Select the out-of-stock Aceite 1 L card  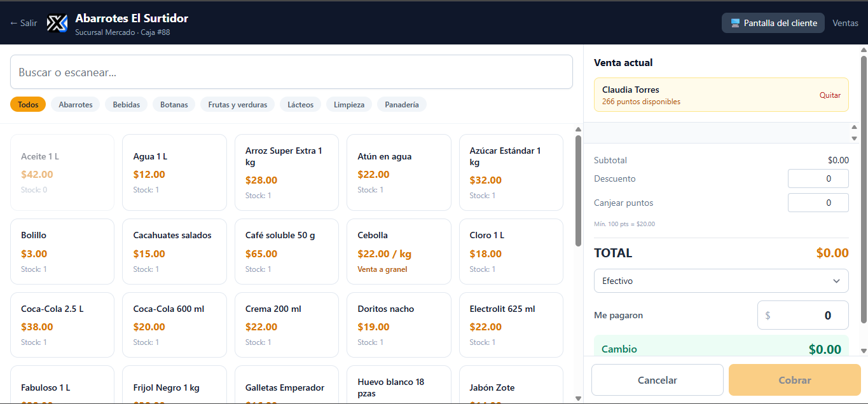[x=62, y=172]
